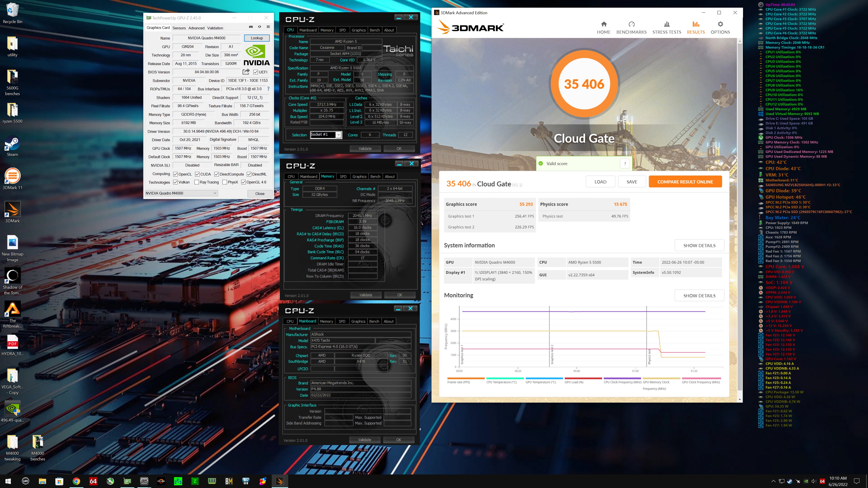Click the Physics score value 15 675
The height and width of the screenshot is (488, 868).
coord(620,204)
